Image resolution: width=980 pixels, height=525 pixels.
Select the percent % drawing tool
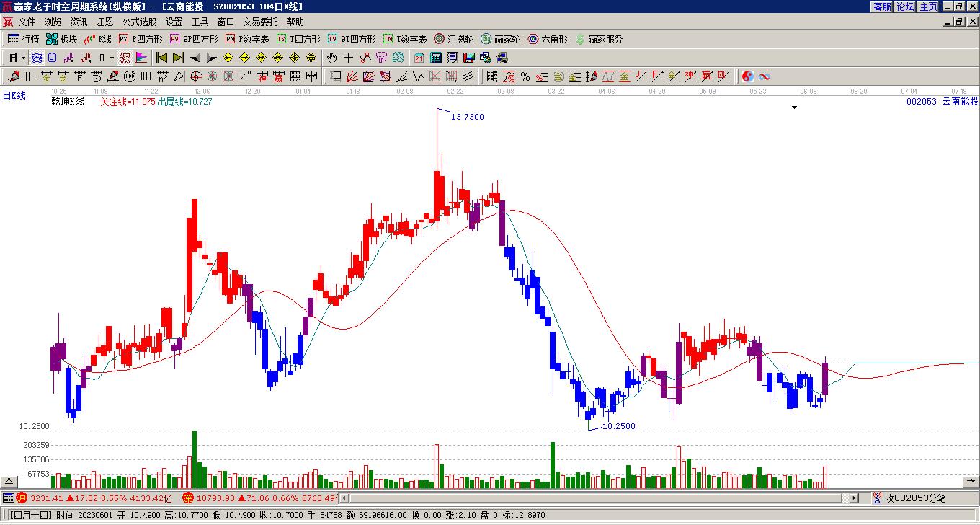(x=525, y=76)
